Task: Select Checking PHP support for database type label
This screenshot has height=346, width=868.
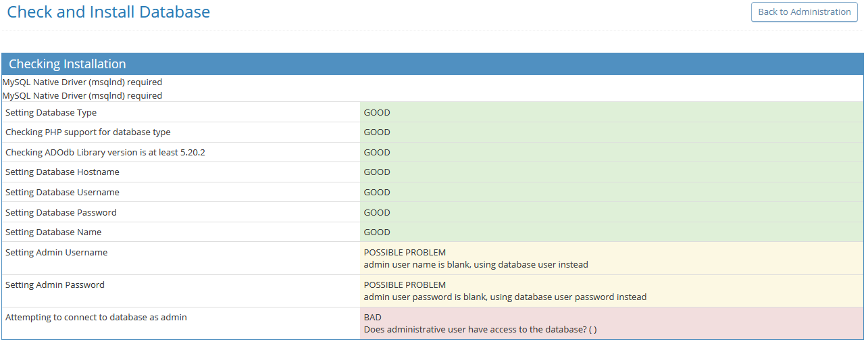Action: [88, 132]
